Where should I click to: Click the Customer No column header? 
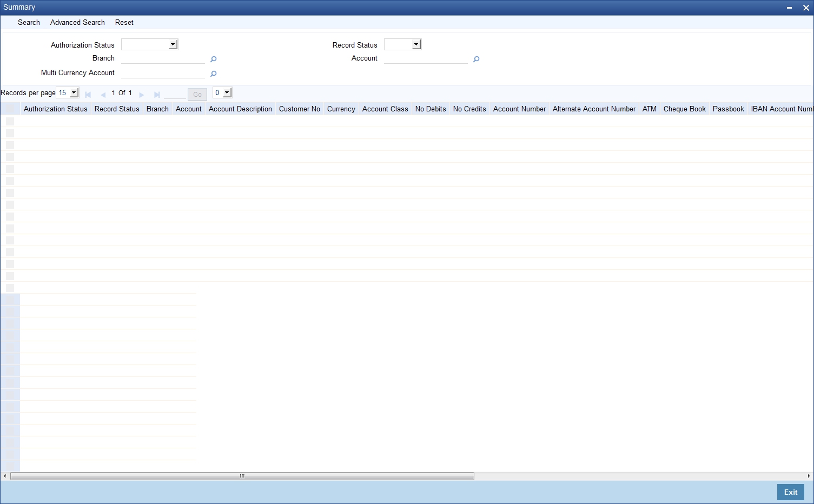coord(300,109)
